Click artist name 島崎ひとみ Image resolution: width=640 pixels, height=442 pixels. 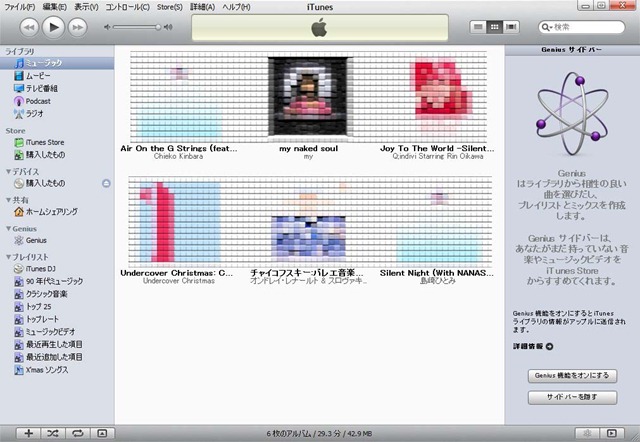click(x=438, y=281)
